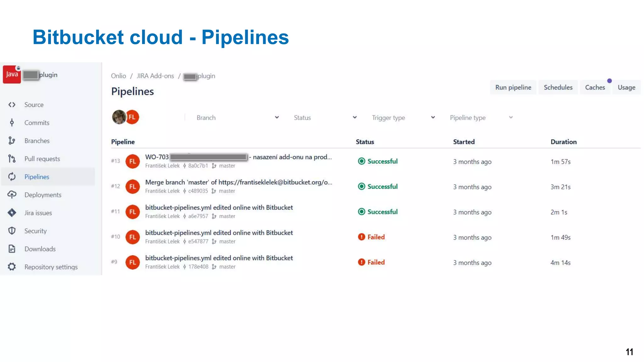Click pipeline number #13
The image size is (644, 362).
tap(115, 161)
